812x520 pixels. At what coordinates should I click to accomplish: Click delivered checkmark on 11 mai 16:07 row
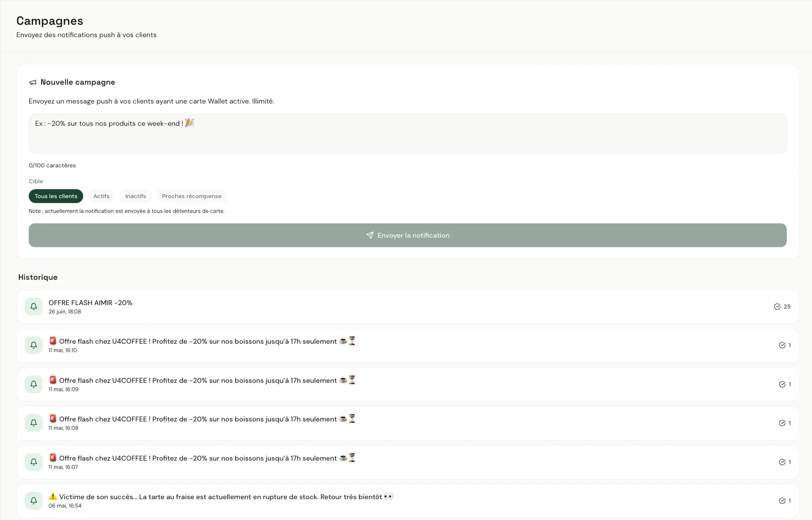tap(782, 462)
